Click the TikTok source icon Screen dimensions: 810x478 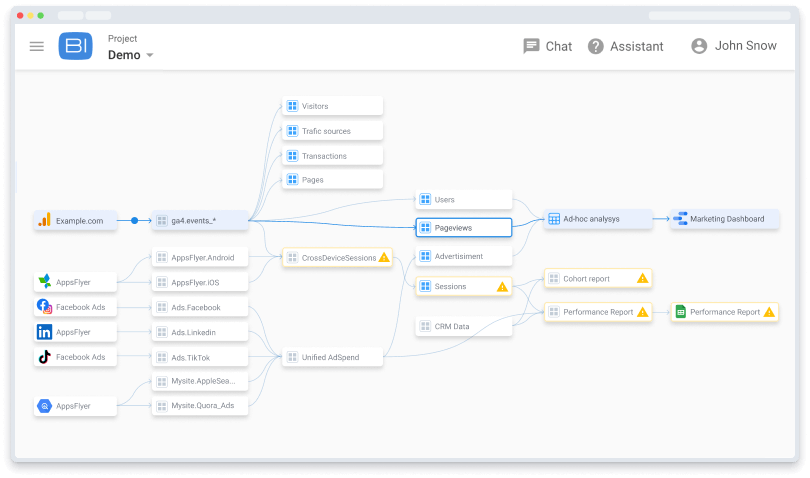44,357
